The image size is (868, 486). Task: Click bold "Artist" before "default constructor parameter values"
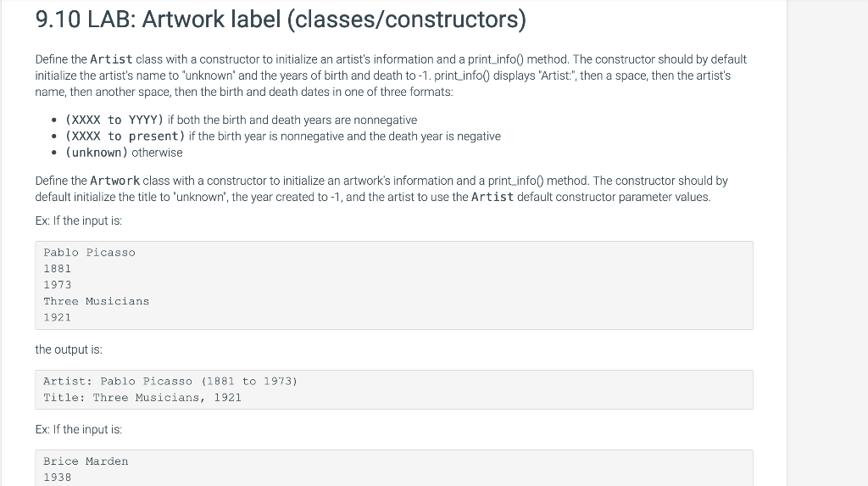tap(492, 197)
